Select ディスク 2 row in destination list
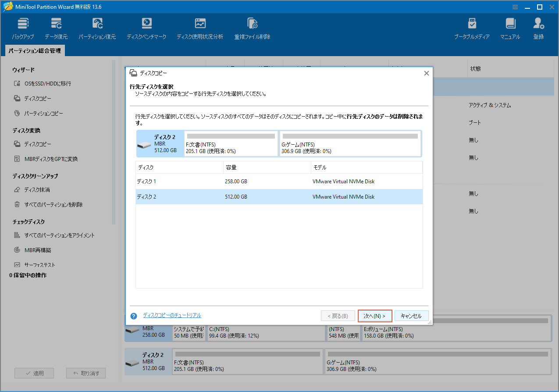 click(279, 197)
